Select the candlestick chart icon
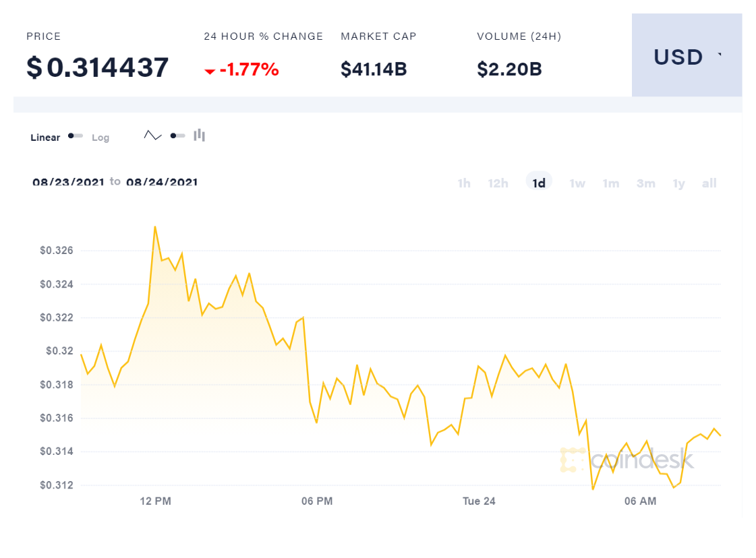756x558 pixels. 199,135
